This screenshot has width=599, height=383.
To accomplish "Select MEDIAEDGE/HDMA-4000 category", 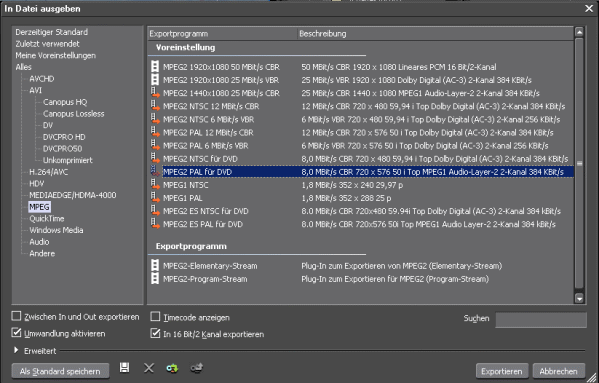I will (x=73, y=195).
